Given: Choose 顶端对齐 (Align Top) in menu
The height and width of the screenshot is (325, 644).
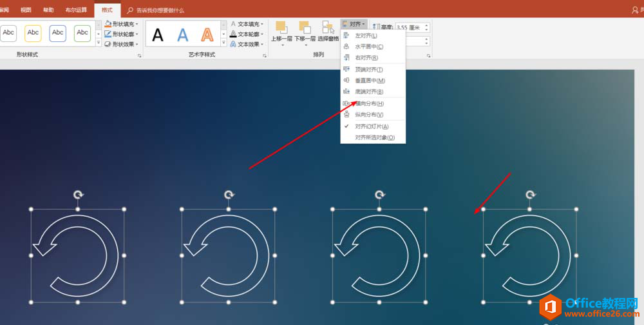Looking at the screenshot, I should [x=369, y=70].
